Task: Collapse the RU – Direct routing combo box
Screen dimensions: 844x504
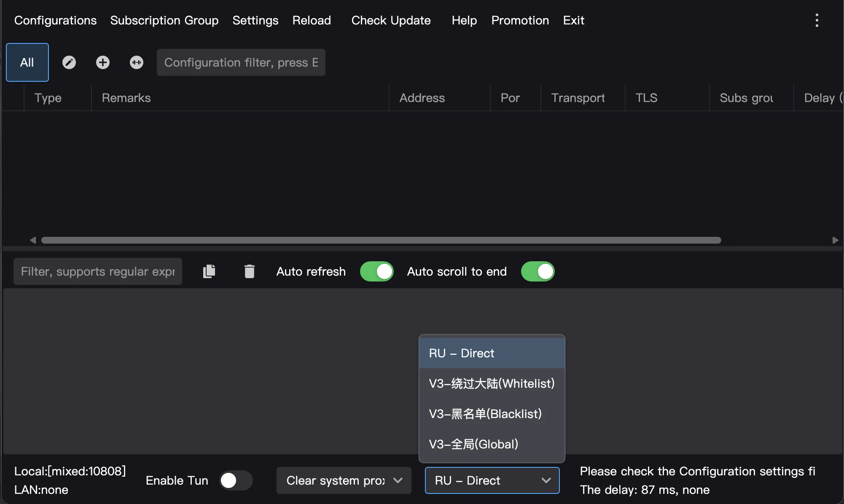Action: [492, 480]
